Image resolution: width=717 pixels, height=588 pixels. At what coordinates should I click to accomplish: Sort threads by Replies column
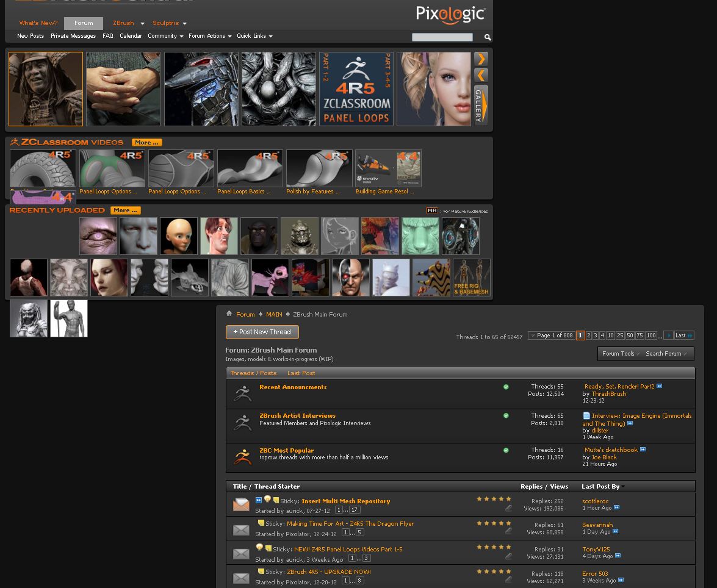pyautogui.click(x=531, y=487)
